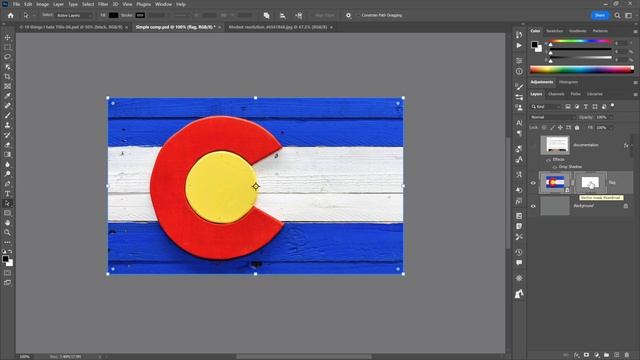
Task: Select the Frame tool
Action: click(x=7, y=86)
